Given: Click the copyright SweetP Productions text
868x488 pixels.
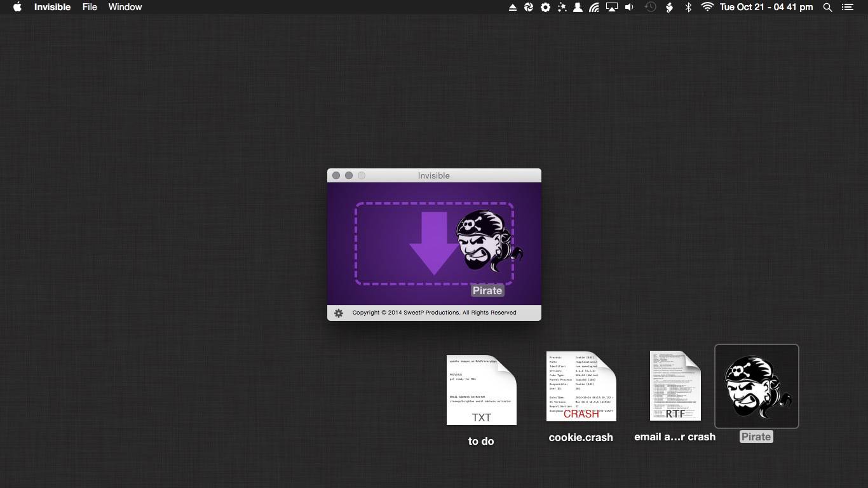Looking at the screenshot, I should [x=434, y=313].
